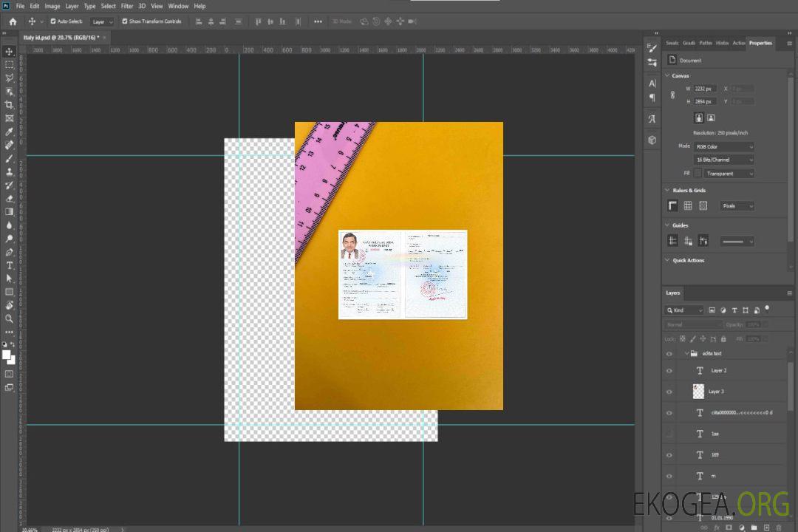Collapse the Canvas section
Image resolution: width=798 pixels, height=532 pixels.
click(x=667, y=75)
